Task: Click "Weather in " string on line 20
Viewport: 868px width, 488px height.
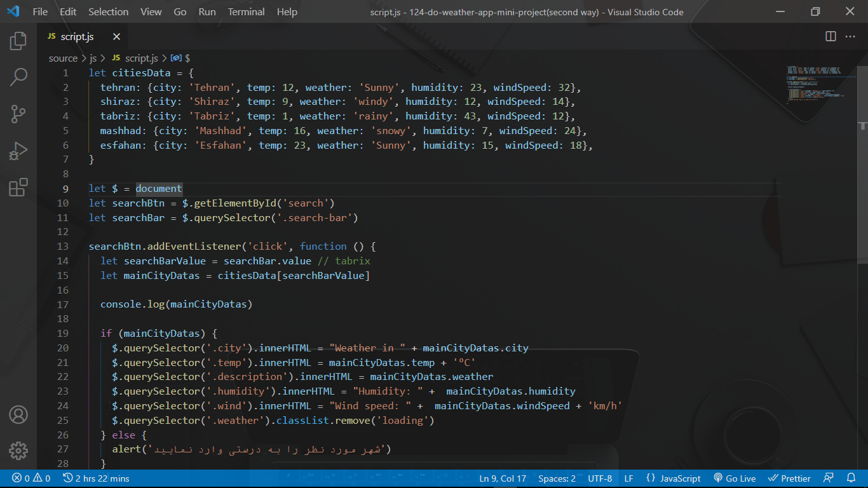Action: point(367,348)
